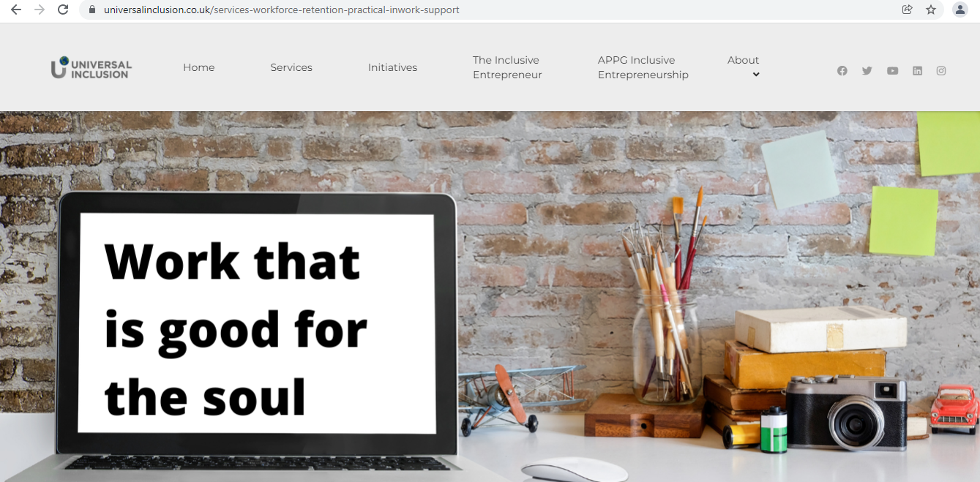Expand the About menu chevron
This screenshot has height=482, width=980.
pyautogui.click(x=756, y=75)
